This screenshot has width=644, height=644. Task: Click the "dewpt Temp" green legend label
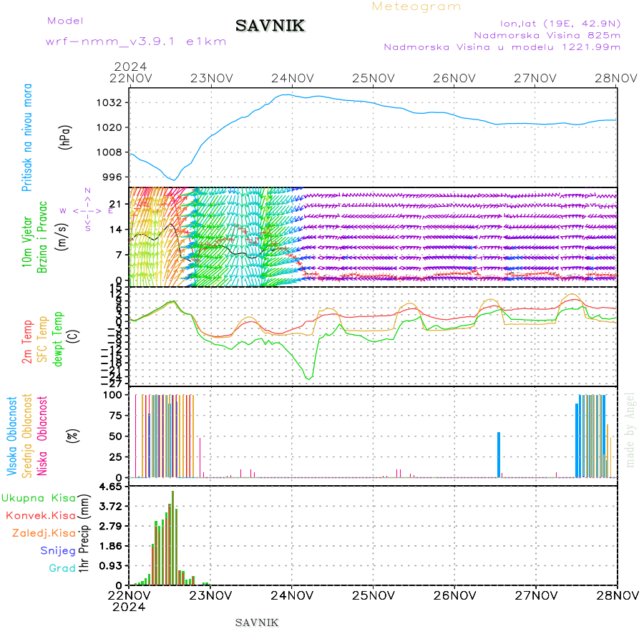(x=57, y=339)
